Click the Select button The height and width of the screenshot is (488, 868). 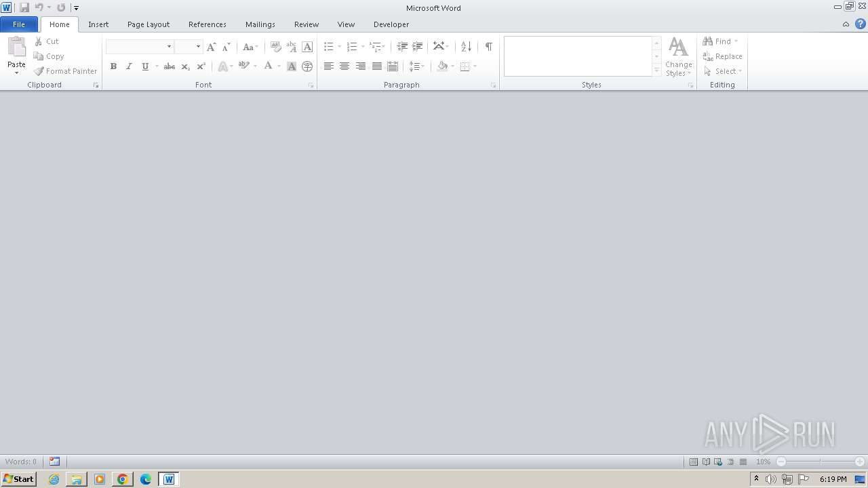point(723,71)
